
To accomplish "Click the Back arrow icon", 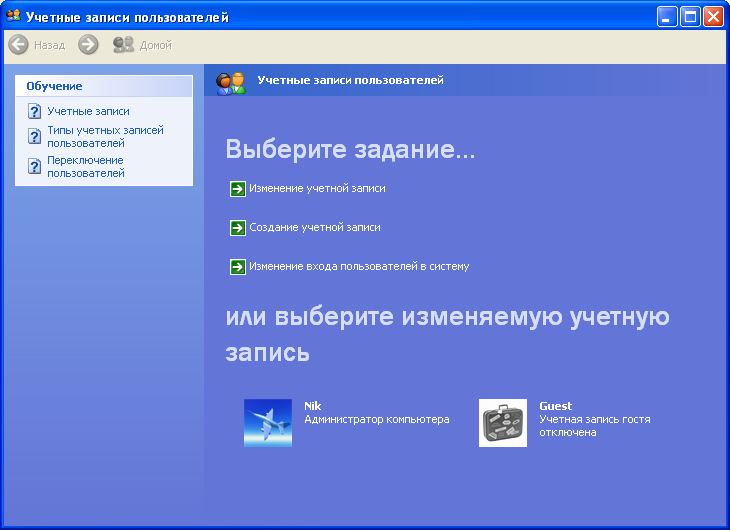I will click(x=19, y=45).
